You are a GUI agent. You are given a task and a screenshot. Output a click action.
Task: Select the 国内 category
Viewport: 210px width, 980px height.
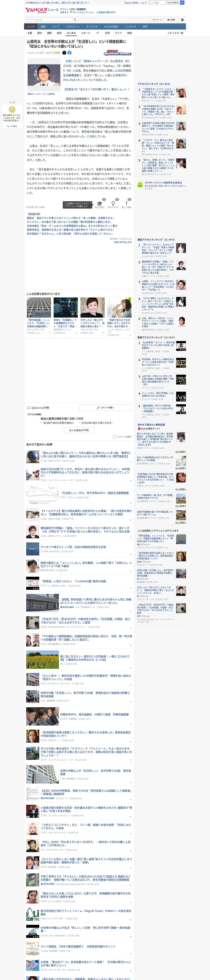click(40, 33)
